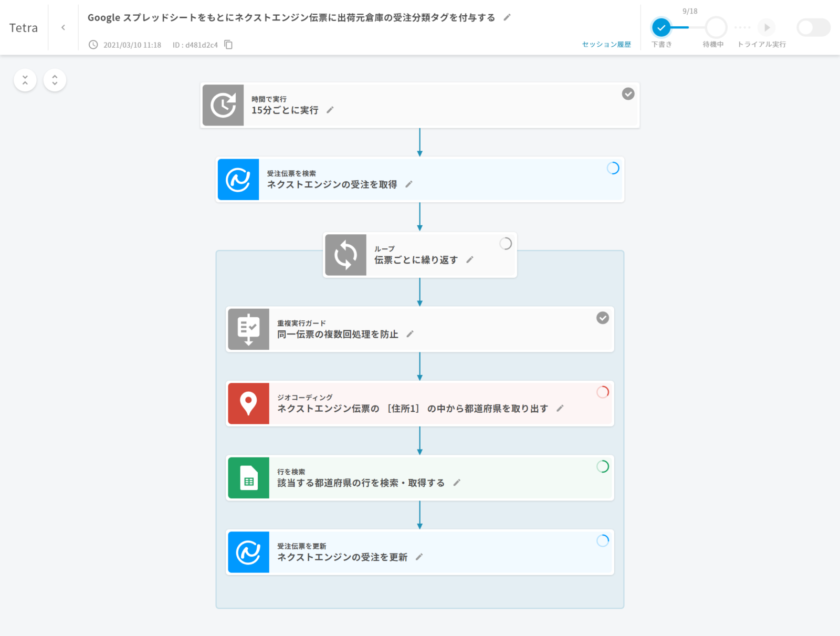840x636 pixels.
Task: Rename ネクストエンジンの受注を取得 via pencil icon
Action: pyautogui.click(x=409, y=184)
